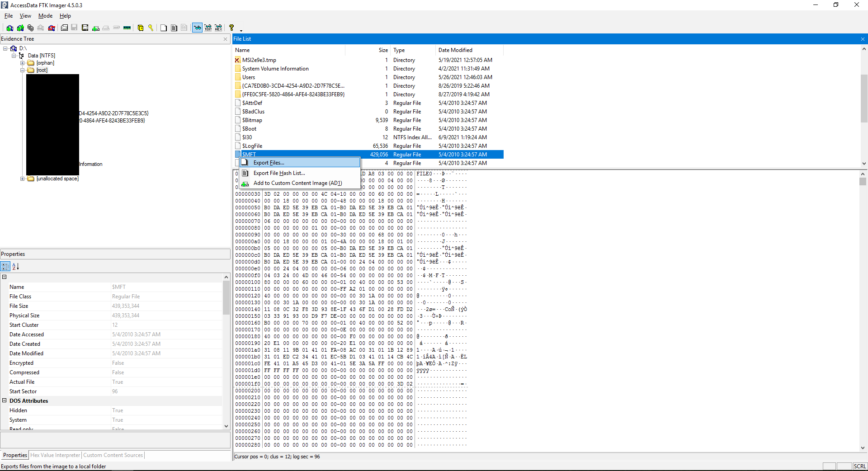Click the Export Files blank page toolbar icon
868x471 pixels.
pos(164,28)
